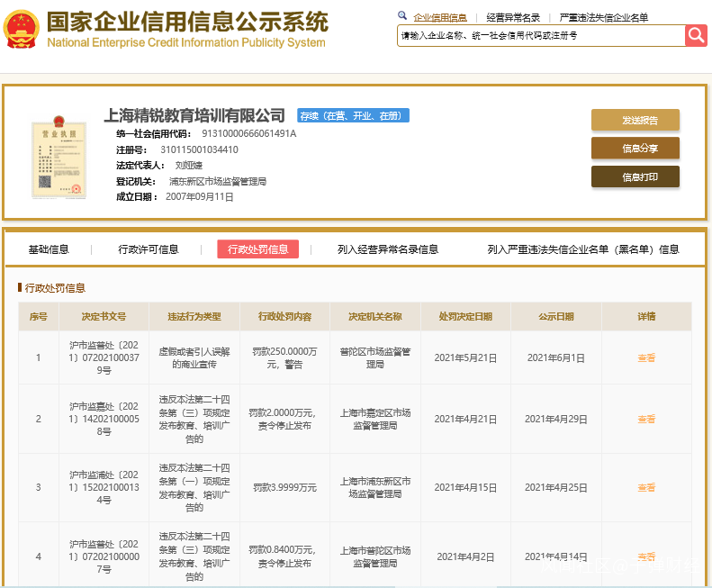Screen dimensions: 712x588
Task: Click the 存续（在营、开业、在册）status badge
Action: (x=353, y=115)
